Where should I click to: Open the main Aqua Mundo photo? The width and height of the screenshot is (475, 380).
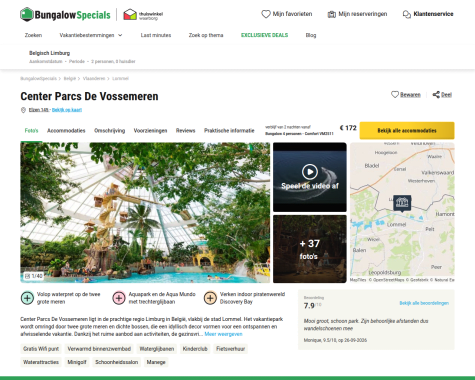pos(145,213)
